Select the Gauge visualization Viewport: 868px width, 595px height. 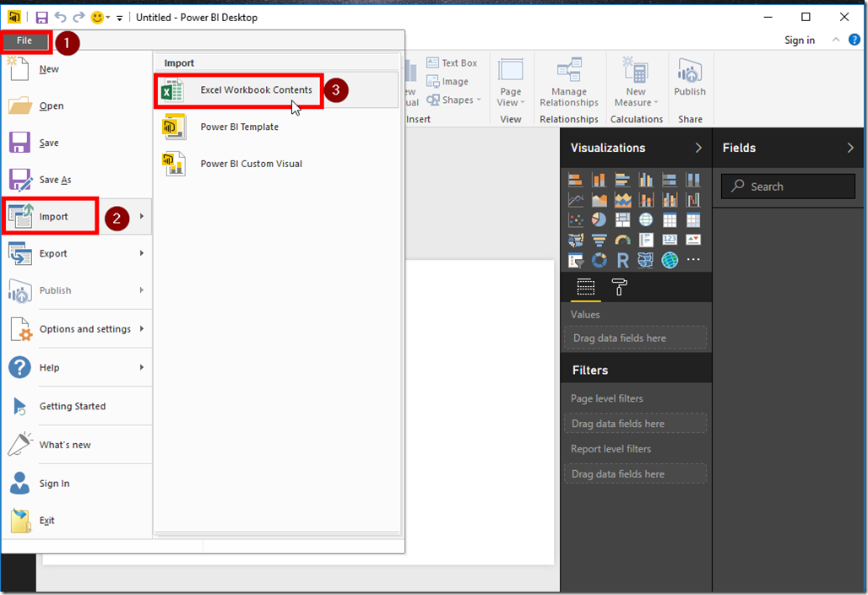pos(623,240)
